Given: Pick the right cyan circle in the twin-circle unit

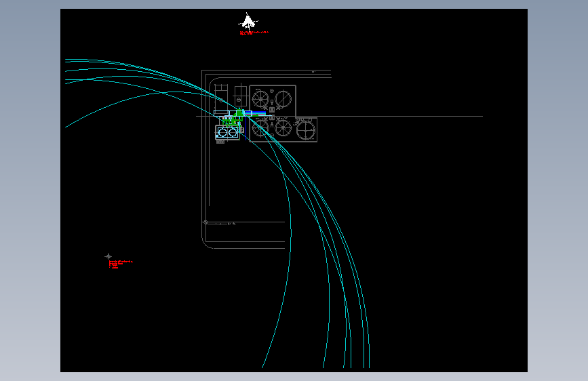Looking at the screenshot, I should click(x=233, y=133).
